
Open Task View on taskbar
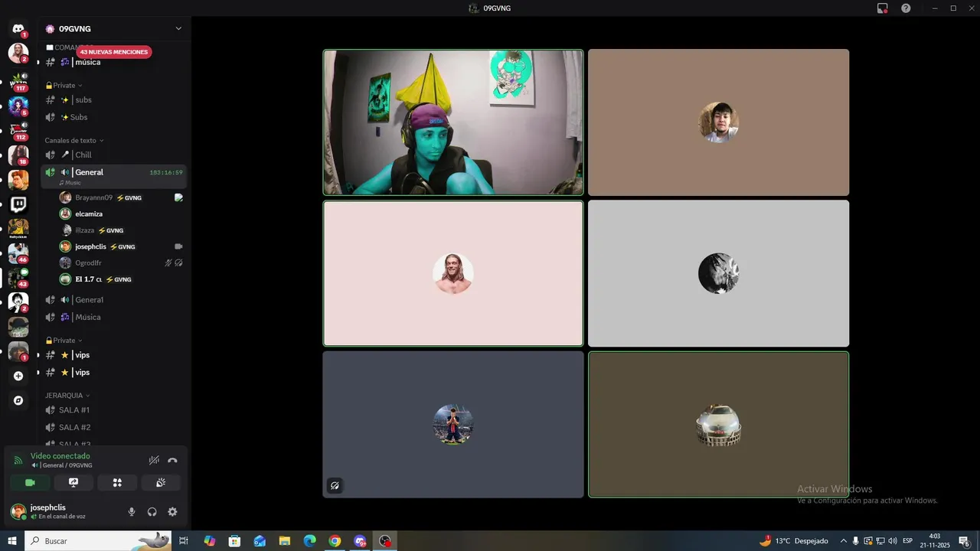[184, 541]
